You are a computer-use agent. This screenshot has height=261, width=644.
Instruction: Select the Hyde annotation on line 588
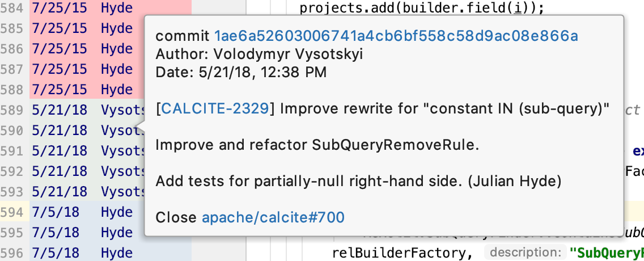click(x=117, y=90)
